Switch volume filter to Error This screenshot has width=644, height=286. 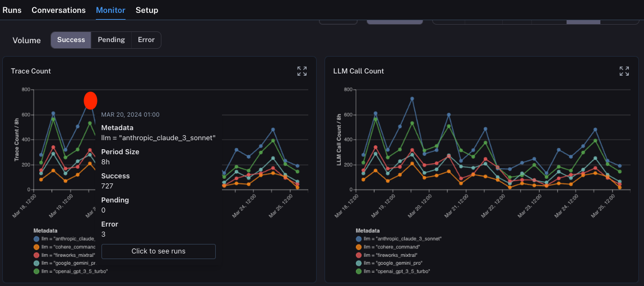pos(146,40)
